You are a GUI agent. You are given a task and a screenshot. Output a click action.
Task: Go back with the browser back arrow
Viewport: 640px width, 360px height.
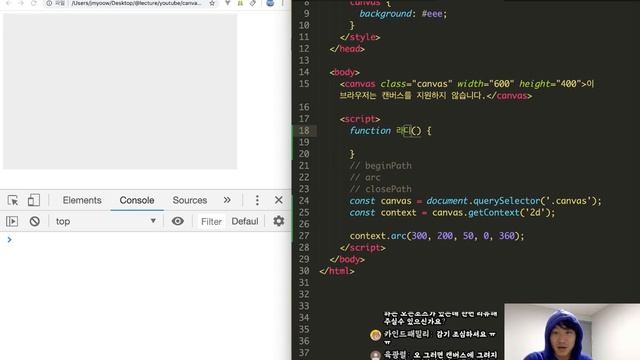pyautogui.click(x=8, y=3)
